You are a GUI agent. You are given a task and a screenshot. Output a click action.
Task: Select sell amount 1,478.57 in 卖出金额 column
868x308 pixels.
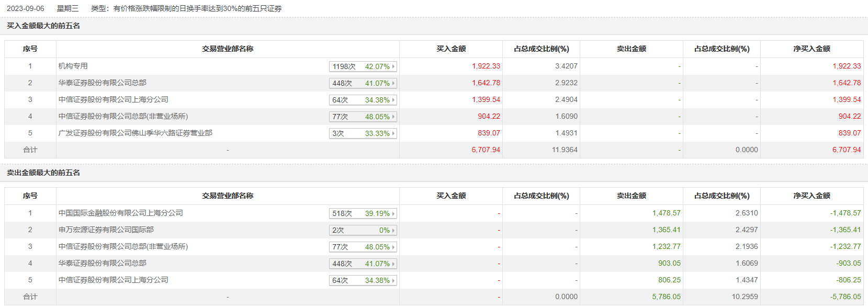(x=667, y=213)
